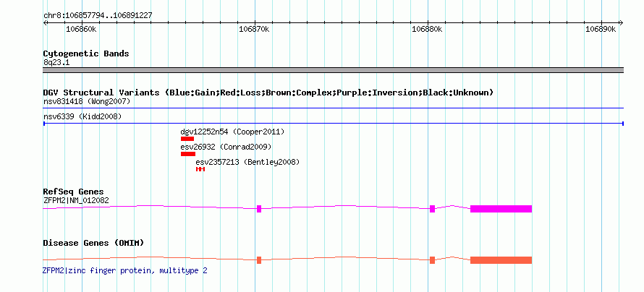Select the RefSeq Genes track title
This screenshot has height=292, width=644.
[x=74, y=192]
